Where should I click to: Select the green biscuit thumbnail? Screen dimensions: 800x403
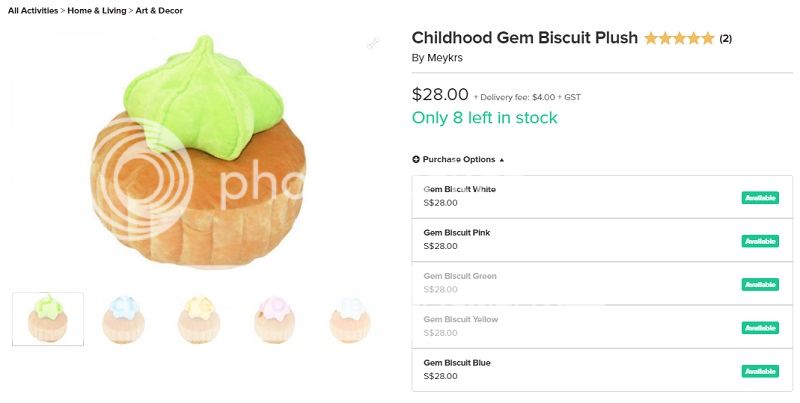tap(48, 319)
